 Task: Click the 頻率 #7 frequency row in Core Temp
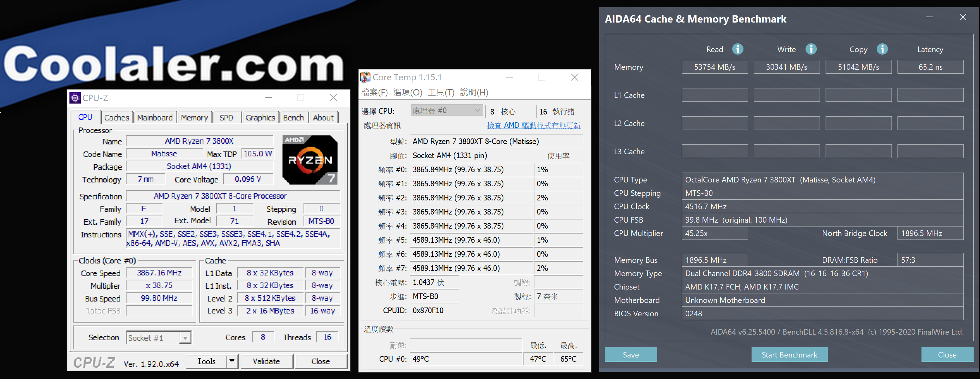point(471,268)
